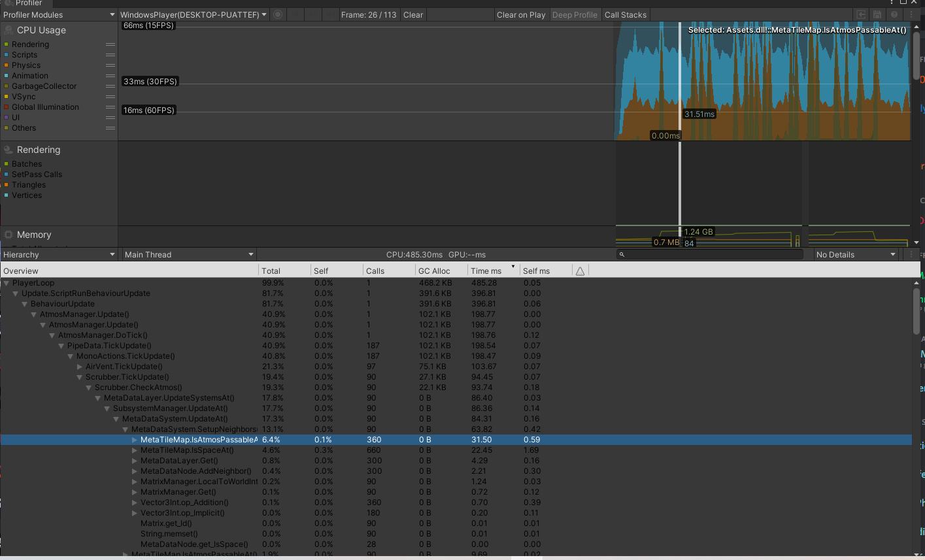The width and height of the screenshot is (925, 560).
Task: Open Profiler help via the question mark icon
Action: [894, 14]
